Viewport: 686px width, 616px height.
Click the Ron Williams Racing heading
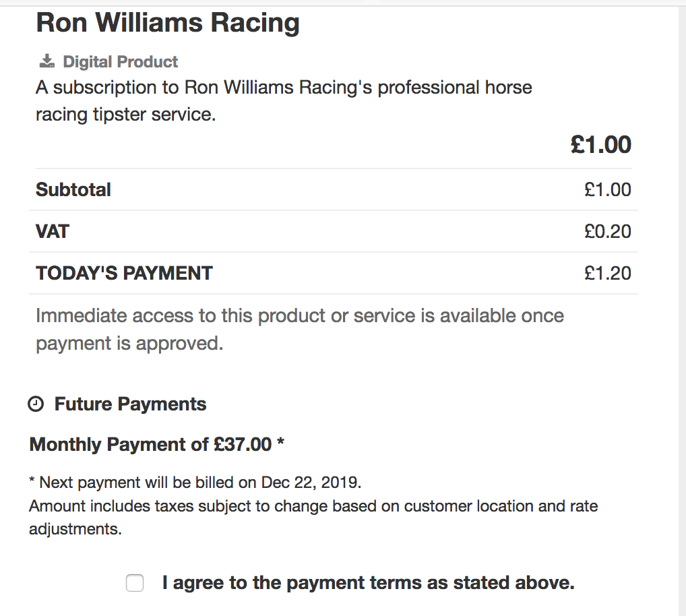(x=168, y=22)
